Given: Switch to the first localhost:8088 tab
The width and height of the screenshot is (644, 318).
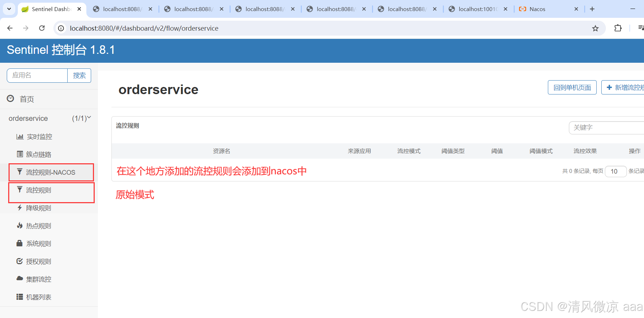Looking at the screenshot, I should click(x=122, y=9).
